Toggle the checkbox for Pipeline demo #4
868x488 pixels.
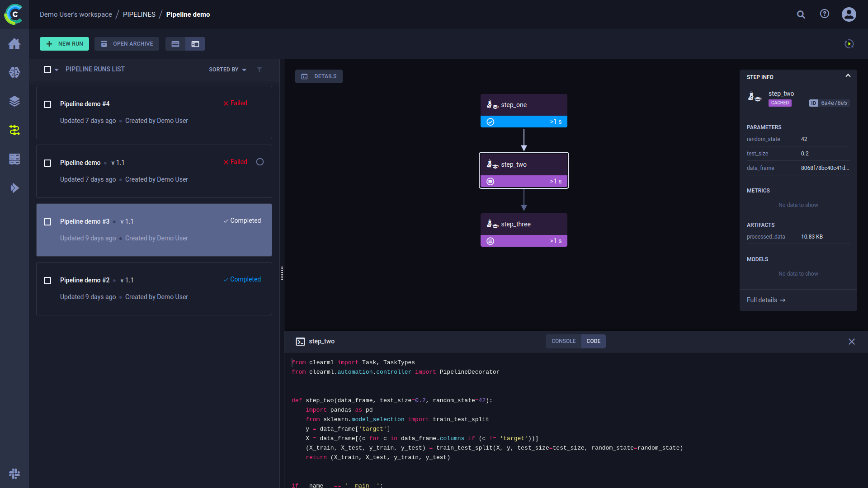[x=47, y=103]
